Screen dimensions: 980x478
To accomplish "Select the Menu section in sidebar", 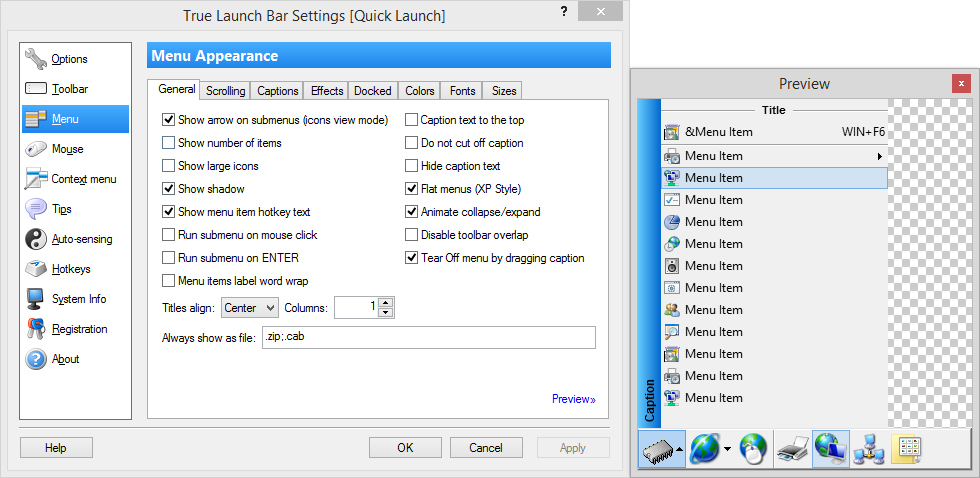I will 76,119.
